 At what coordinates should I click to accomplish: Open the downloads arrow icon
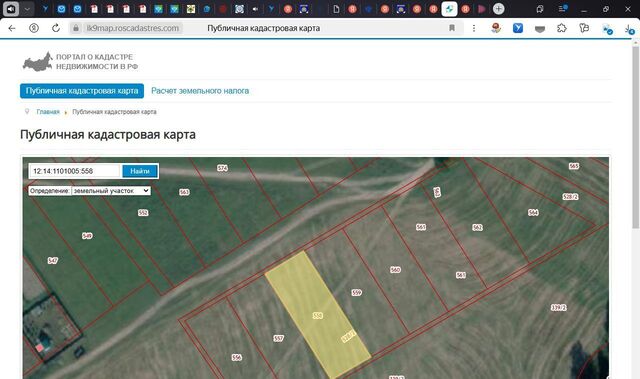click(629, 29)
